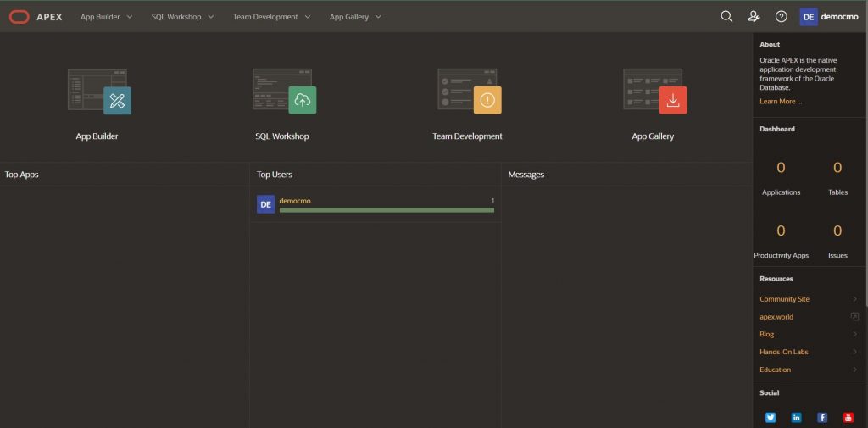Click the Resources heading

point(776,279)
